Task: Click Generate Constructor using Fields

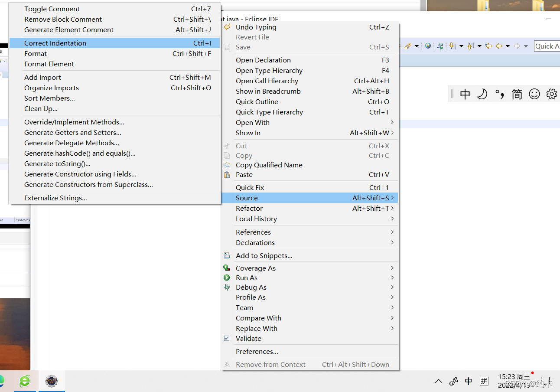Action: click(x=114, y=174)
